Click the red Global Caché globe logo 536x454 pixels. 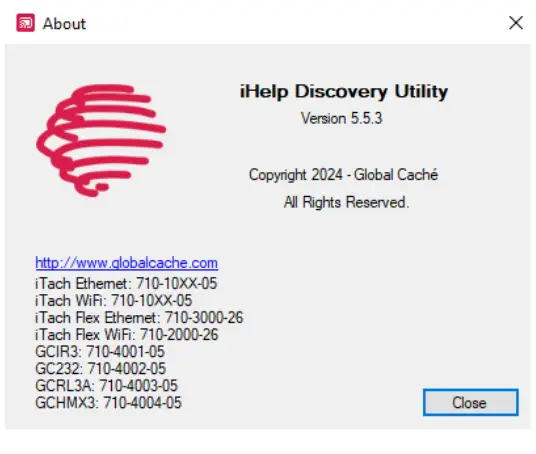tap(101, 140)
